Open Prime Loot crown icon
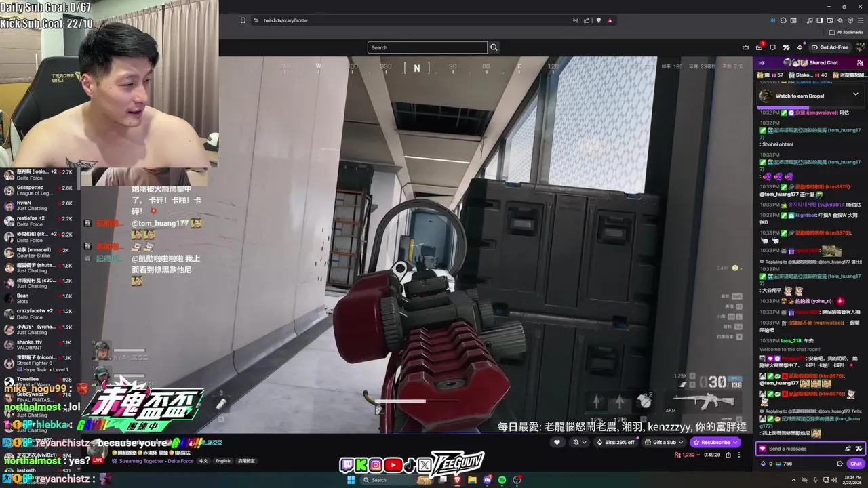The image size is (868, 488). (x=745, y=47)
